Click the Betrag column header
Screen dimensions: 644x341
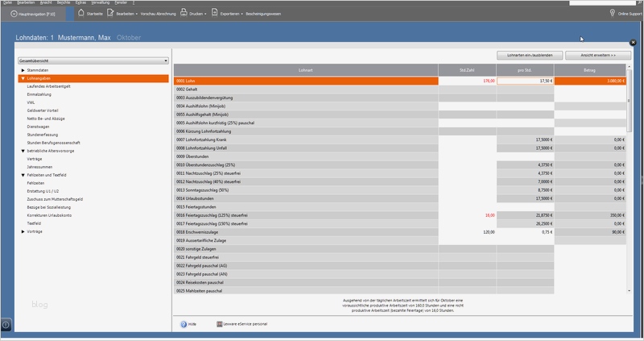[590, 70]
